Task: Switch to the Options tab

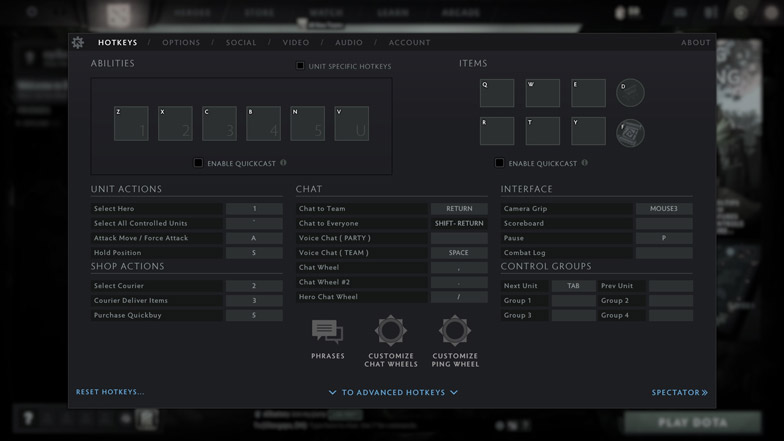Action: pyautogui.click(x=181, y=42)
